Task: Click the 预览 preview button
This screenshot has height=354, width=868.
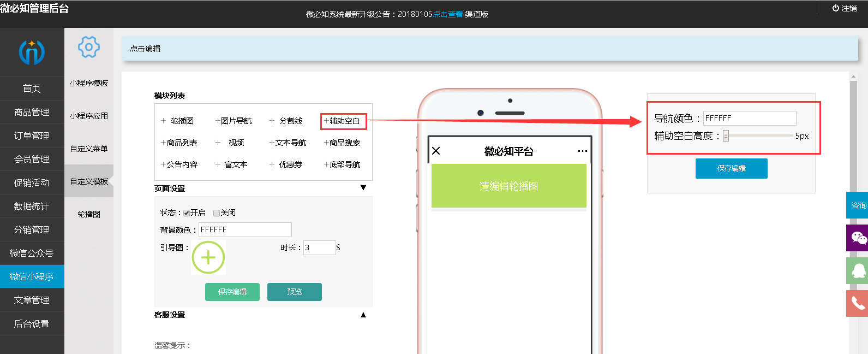Action: (295, 292)
